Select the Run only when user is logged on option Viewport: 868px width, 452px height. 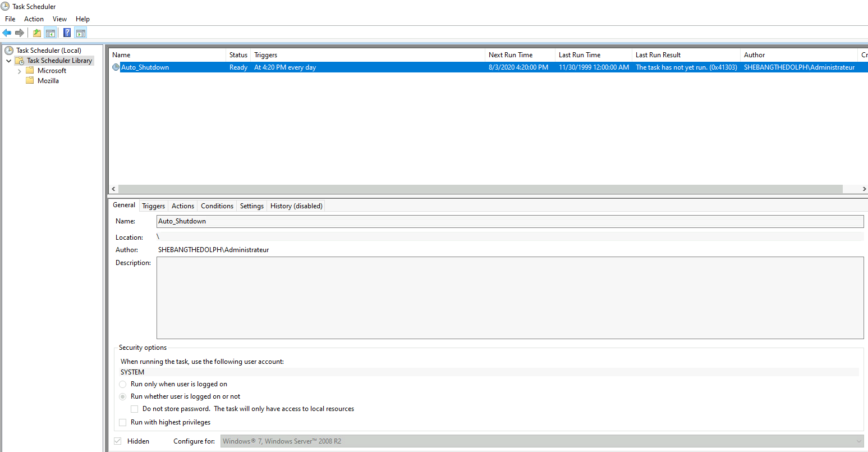[122, 384]
